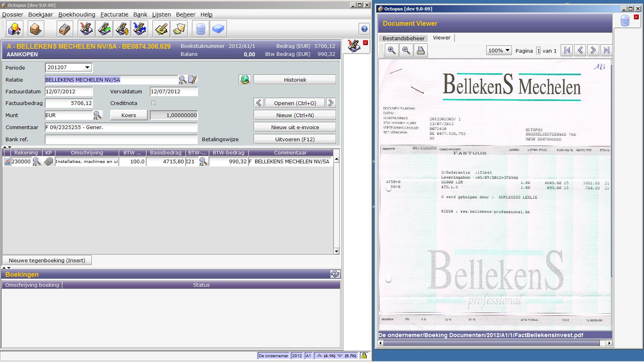Click the booking icon with blue arrows
The height and width of the screenshot is (362, 644).
140,29
